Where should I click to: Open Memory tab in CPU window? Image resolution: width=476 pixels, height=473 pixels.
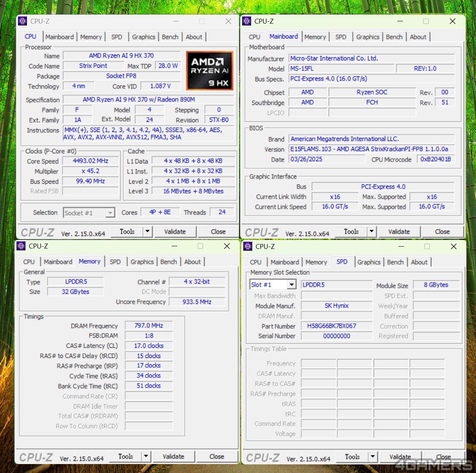(x=91, y=37)
